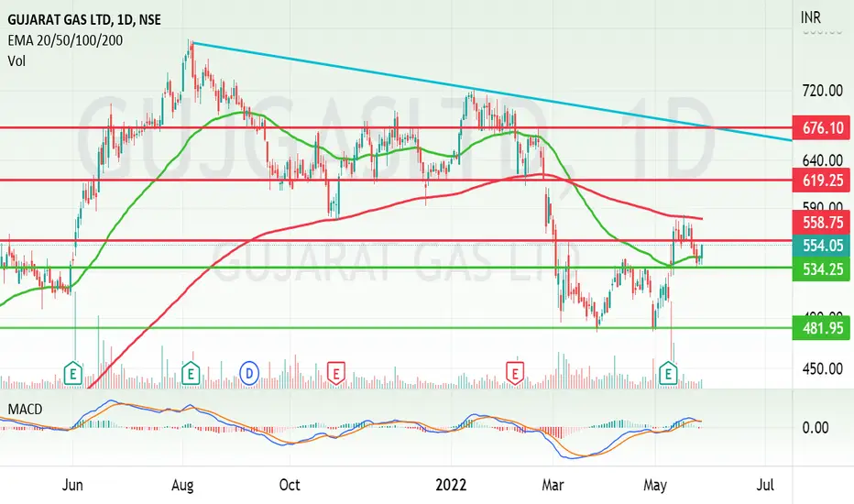Click the Aug label on time axis
The width and height of the screenshot is (854, 504).
[x=182, y=485]
